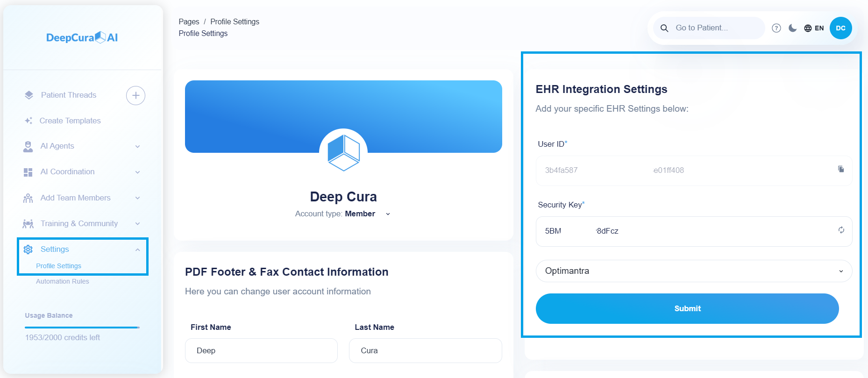Open the DC user avatar menu

[841, 28]
